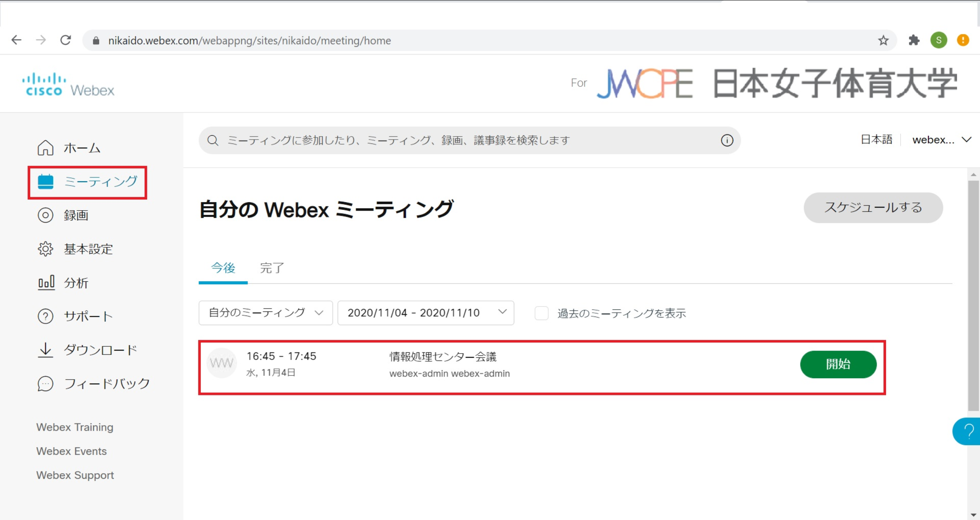Click the Cisco Webex logo
The image size is (980, 520).
point(68,84)
